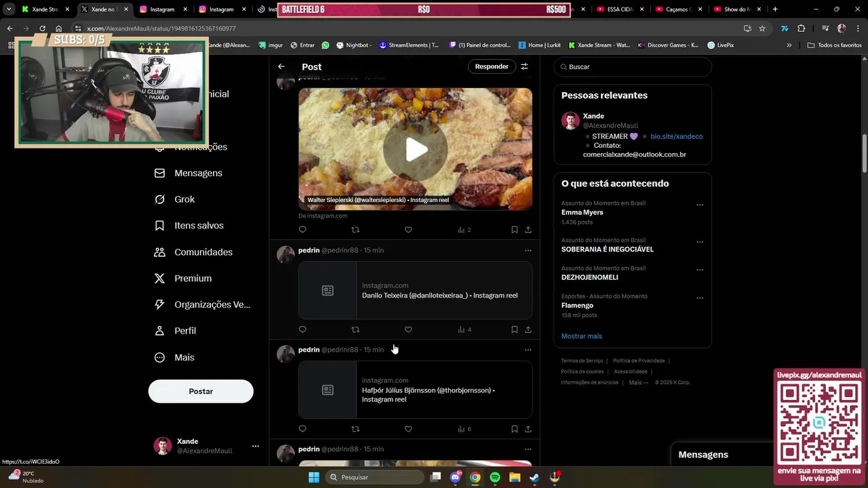Share the Walter Siepierski reel post
The width and height of the screenshot is (868, 488).
click(528, 230)
